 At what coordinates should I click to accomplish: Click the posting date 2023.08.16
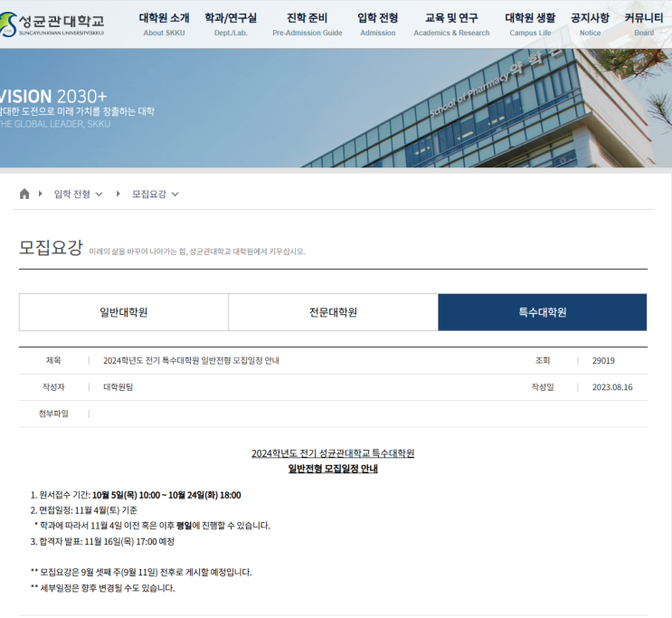tap(612, 387)
